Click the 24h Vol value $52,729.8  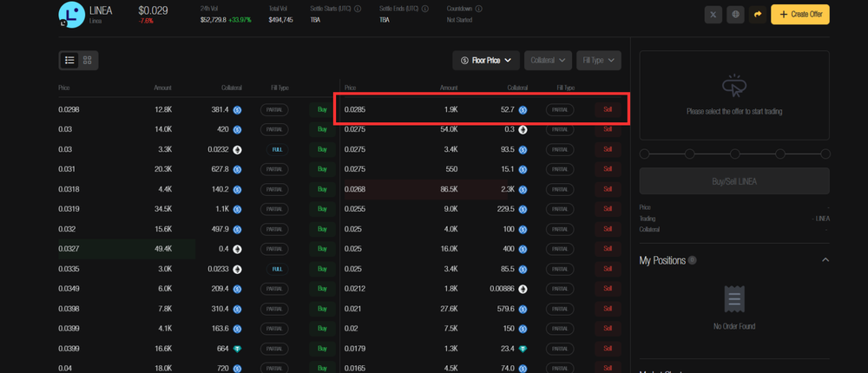point(214,19)
